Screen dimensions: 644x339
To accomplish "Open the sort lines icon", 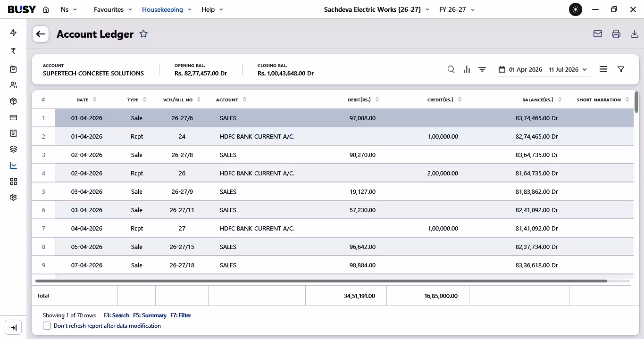I will [x=482, y=69].
